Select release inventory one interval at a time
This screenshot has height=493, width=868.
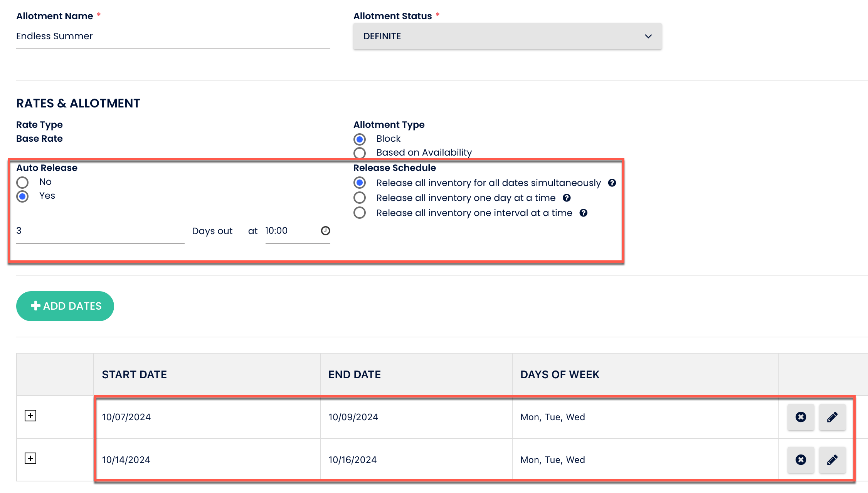pyautogui.click(x=359, y=213)
